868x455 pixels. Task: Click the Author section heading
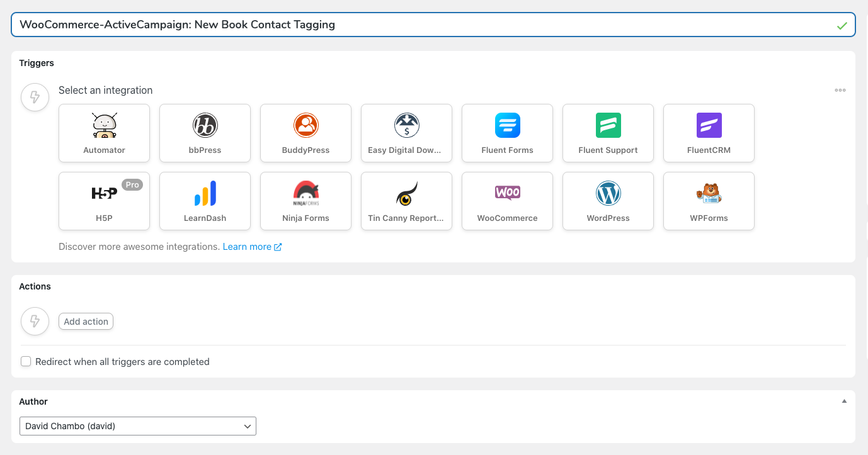coord(33,402)
